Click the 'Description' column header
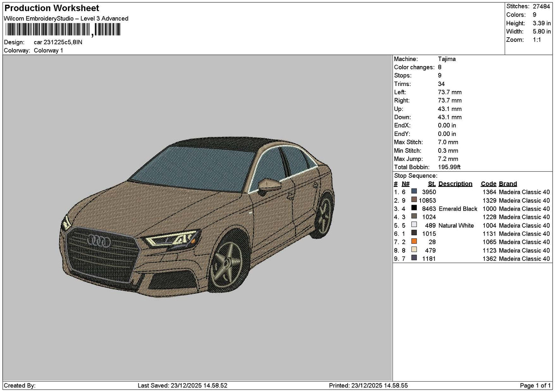The width and height of the screenshot is (555, 392). (x=455, y=184)
